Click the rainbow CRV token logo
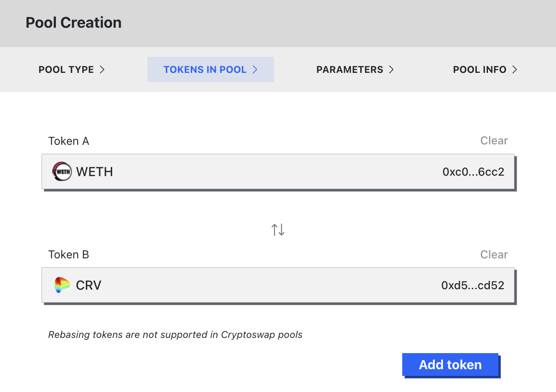Screen dimensions: 556x392 (62, 285)
